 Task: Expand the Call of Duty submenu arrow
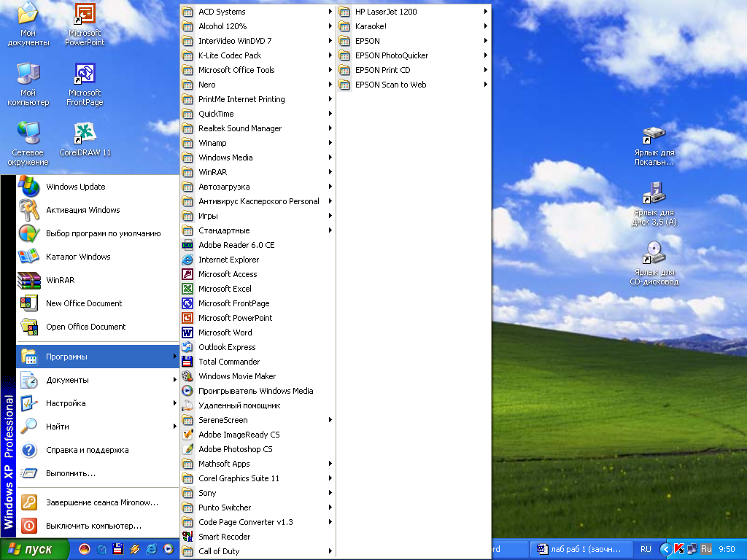[x=330, y=551]
